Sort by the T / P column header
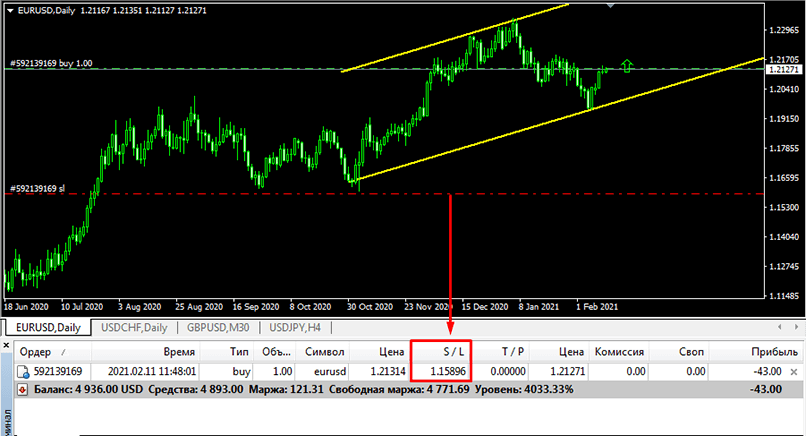 click(x=500, y=352)
